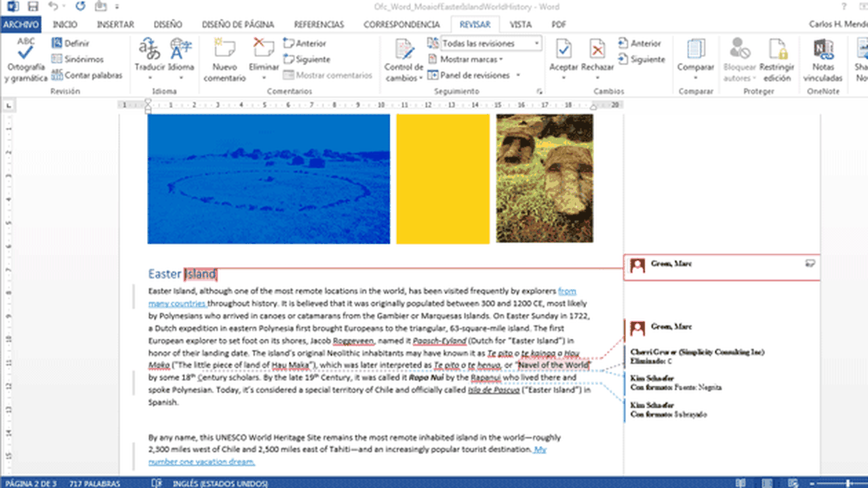The width and height of the screenshot is (868, 488).
Task: Open the Todas las revisiones dropdown
Action: 490,43
